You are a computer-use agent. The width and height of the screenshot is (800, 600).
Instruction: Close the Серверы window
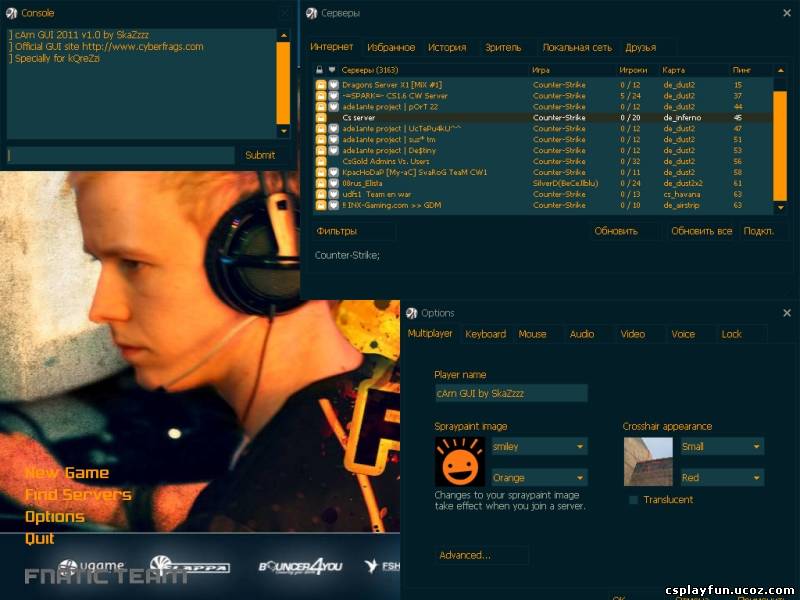coord(787,13)
